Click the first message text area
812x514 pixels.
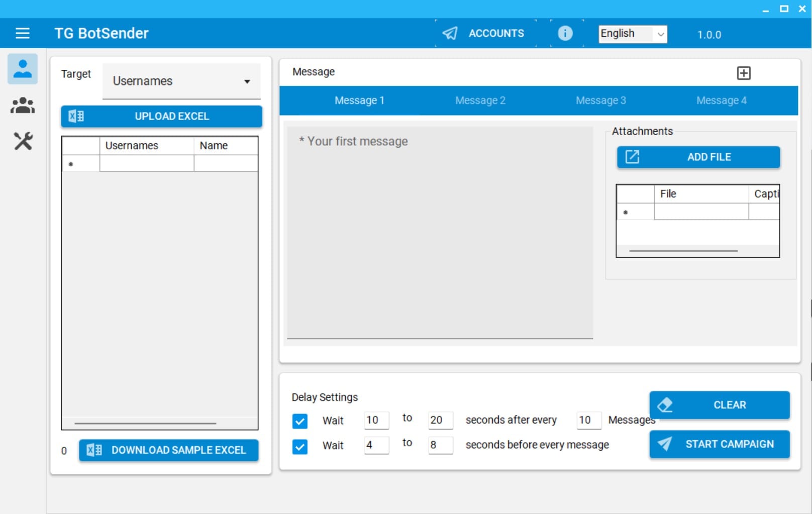[x=440, y=232]
